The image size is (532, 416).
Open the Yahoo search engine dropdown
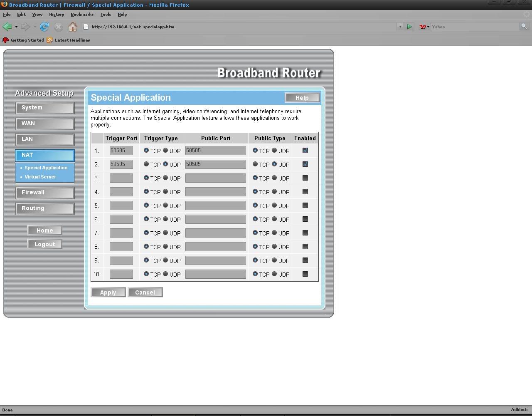(425, 27)
